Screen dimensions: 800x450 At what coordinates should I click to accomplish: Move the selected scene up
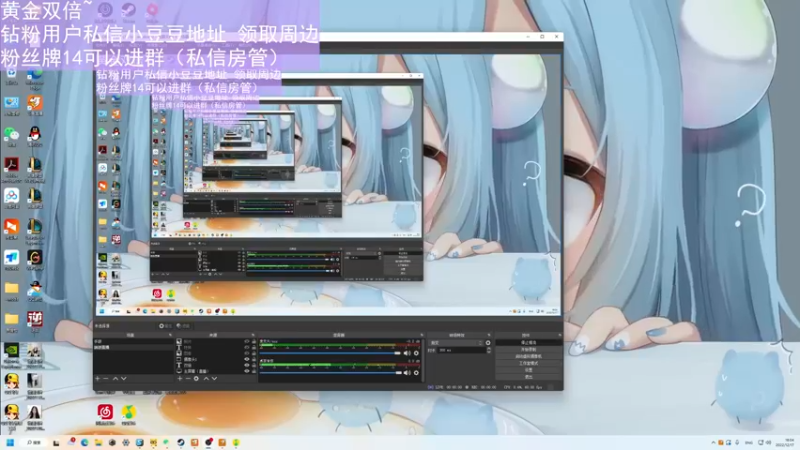pyautogui.click(x=115, y=379)
